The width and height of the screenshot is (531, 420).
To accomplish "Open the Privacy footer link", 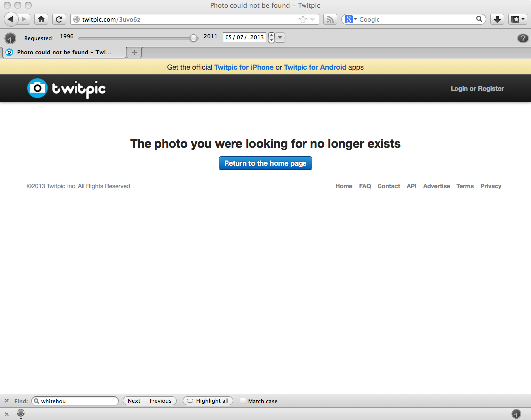I will pyautogui.click(x=491, y=186).
